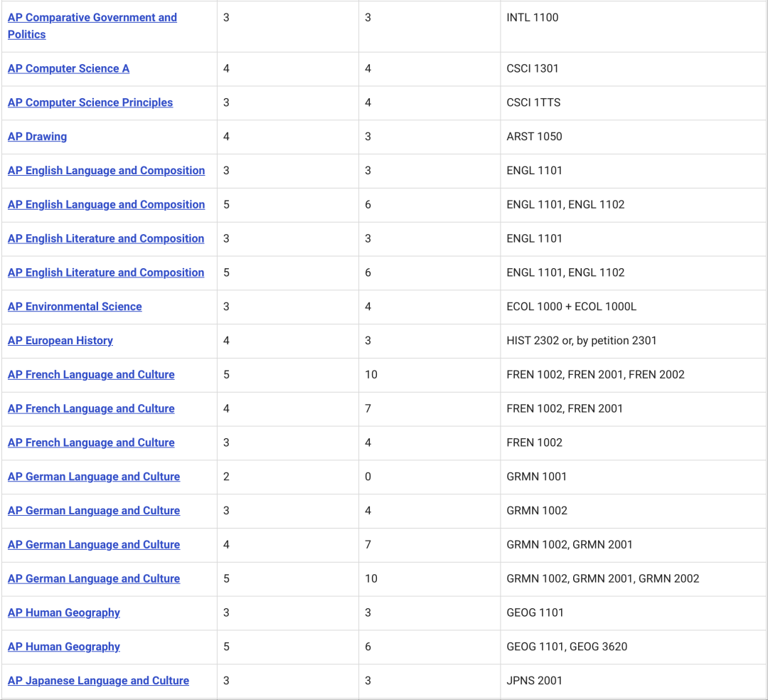
Task: Select the FREN 1002 only course cell
Action: (633, 442)
